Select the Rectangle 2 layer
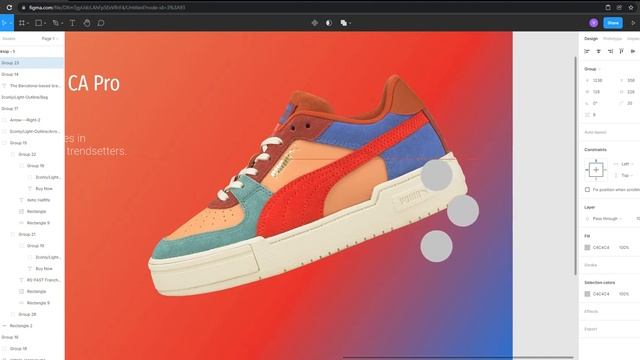Screen dimensions: 640x360 pos(32,326)
